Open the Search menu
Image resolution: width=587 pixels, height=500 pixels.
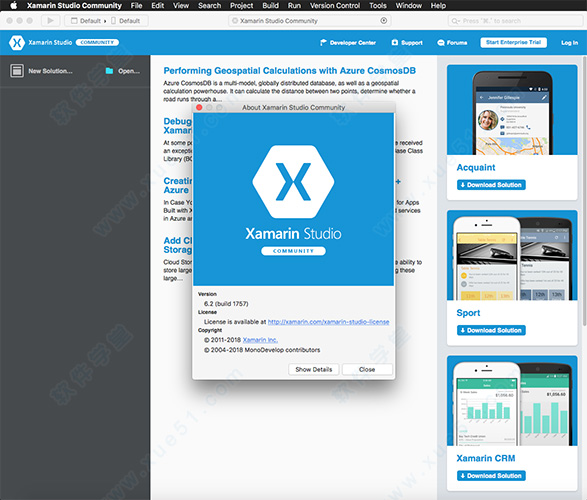(209, 5)
